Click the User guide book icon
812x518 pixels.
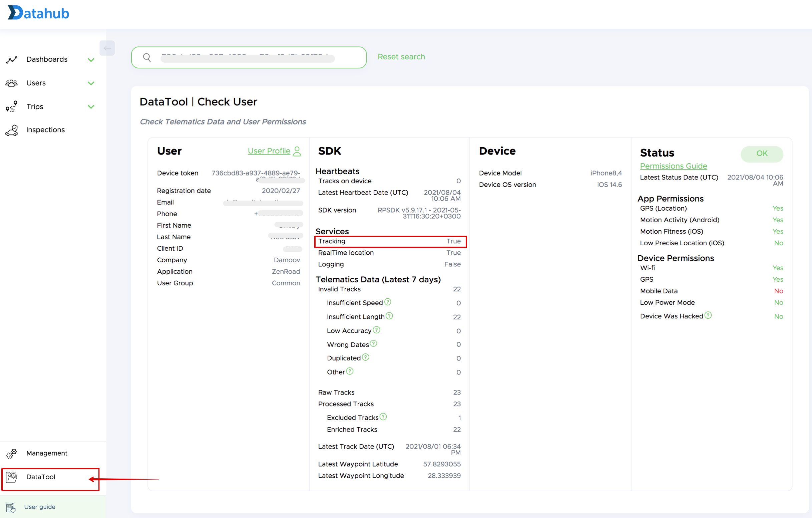pos(11,507)
